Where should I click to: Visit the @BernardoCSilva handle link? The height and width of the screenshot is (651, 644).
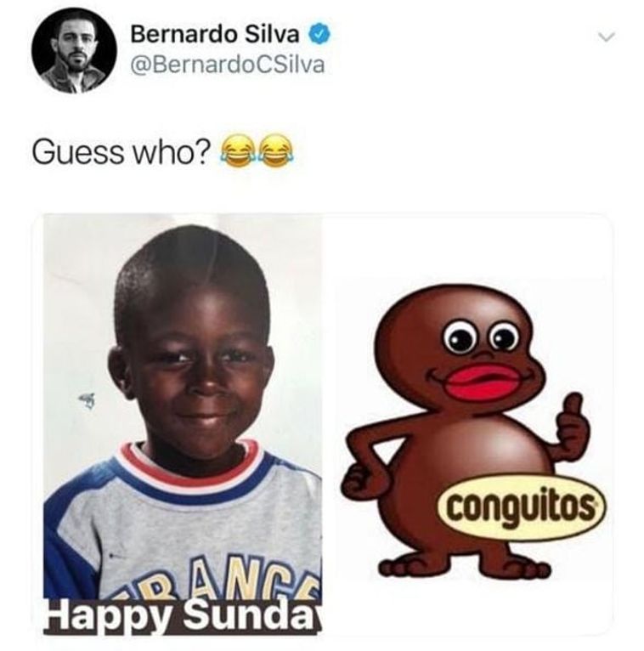[227, 65]
